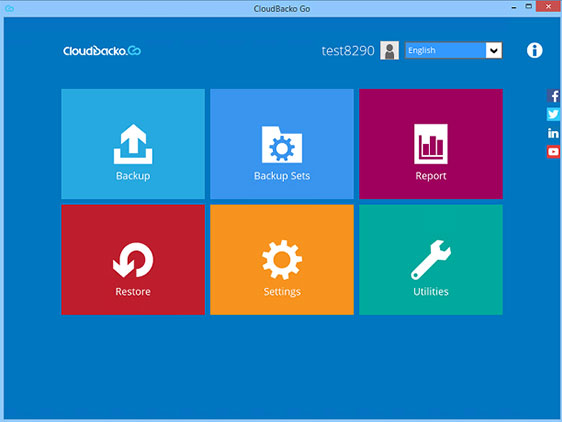Click the CloudBacko Go title bar icon

(x=10, y=9)
